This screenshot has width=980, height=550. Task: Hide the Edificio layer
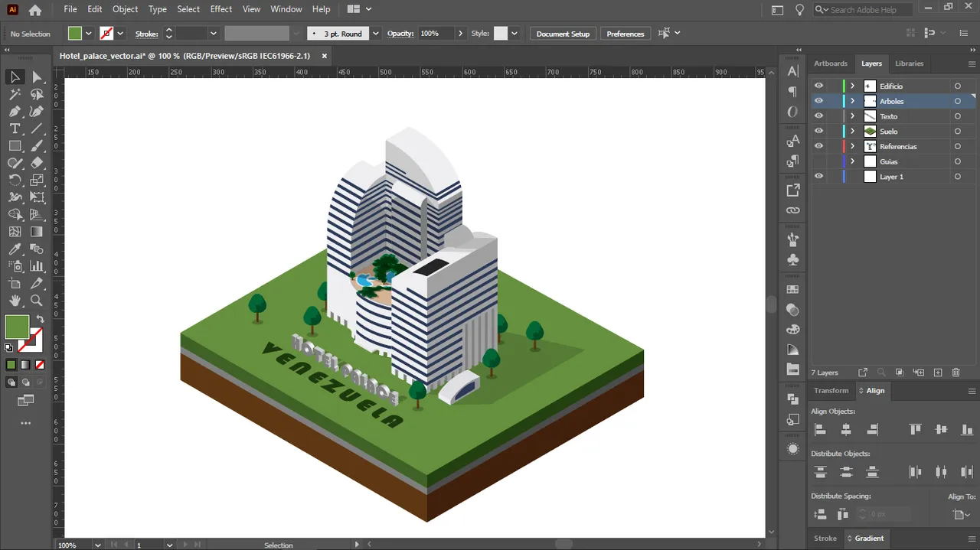818,86
